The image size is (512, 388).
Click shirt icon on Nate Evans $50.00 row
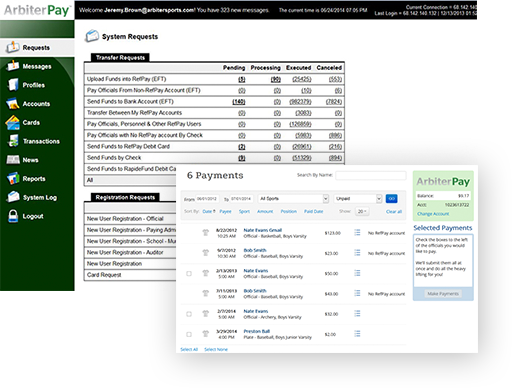206,273
